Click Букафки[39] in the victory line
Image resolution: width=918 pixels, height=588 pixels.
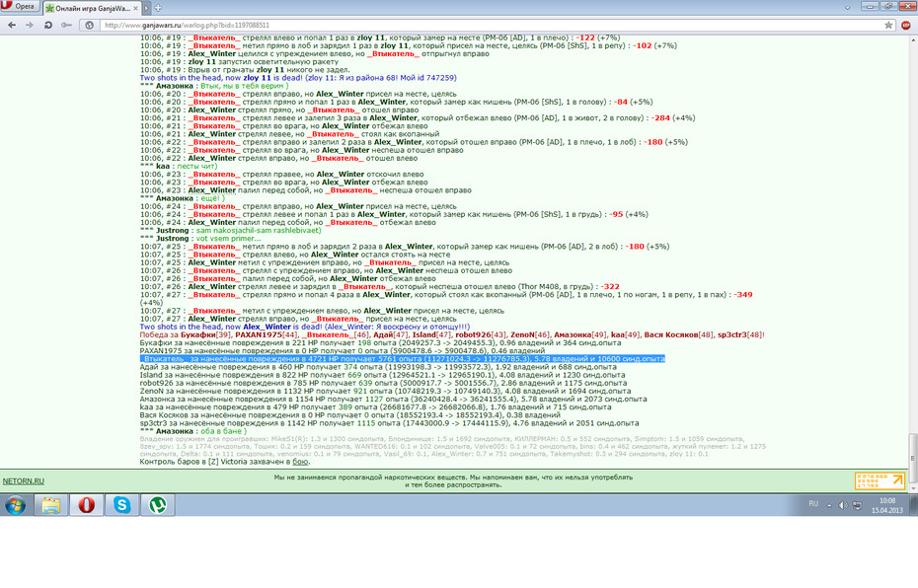coord(205,334)
